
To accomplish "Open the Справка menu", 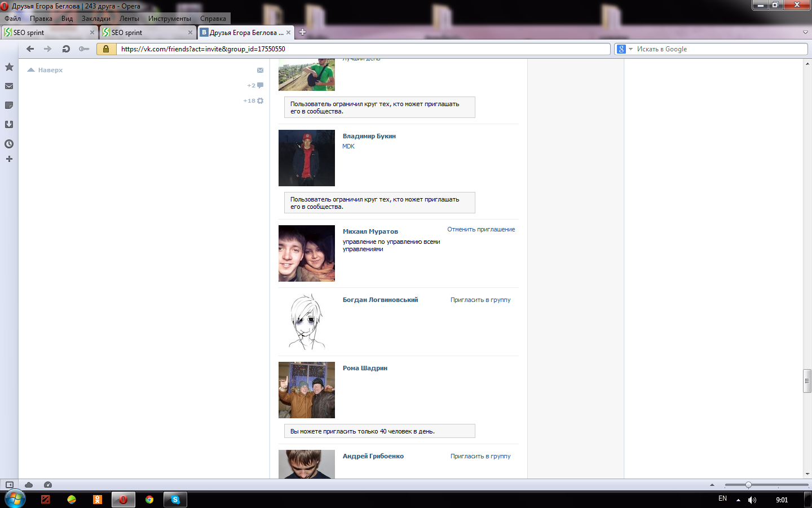I will (x=213, y=19).
